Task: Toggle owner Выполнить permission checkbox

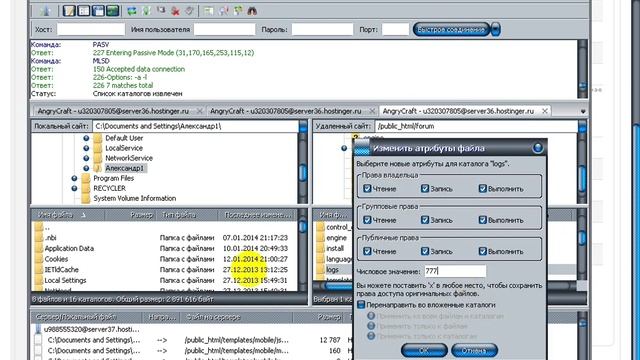Action: pyautogui.click(x=482, y=189)
